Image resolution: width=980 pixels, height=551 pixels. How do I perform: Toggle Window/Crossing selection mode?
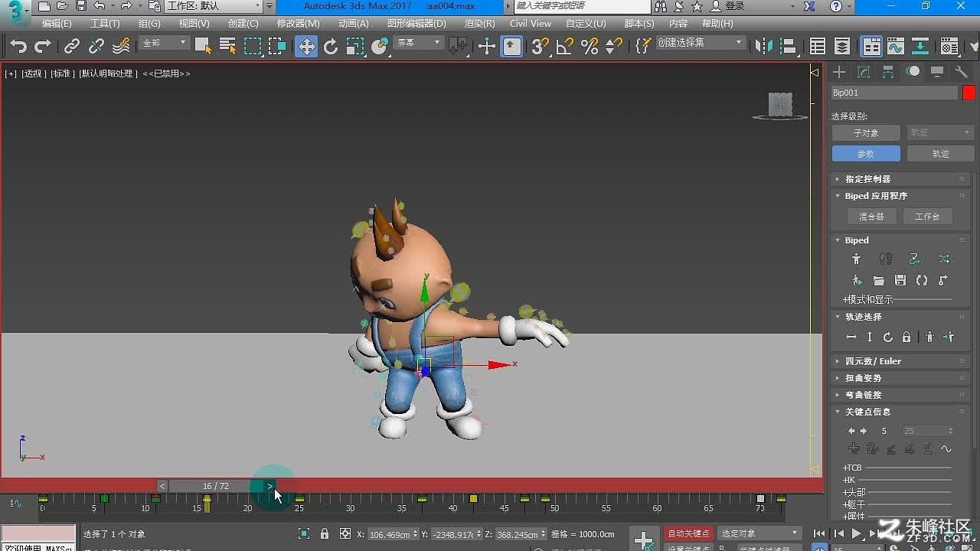click(x=277, y=47)
